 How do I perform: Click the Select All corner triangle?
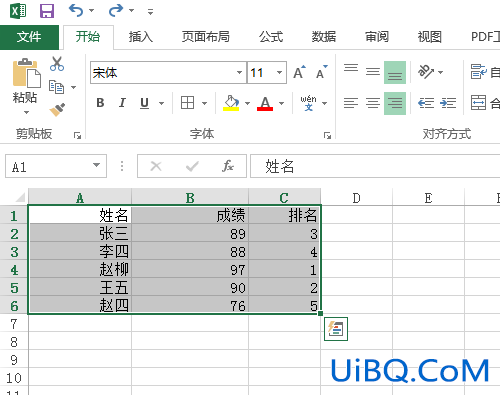[x=19, y=197]
